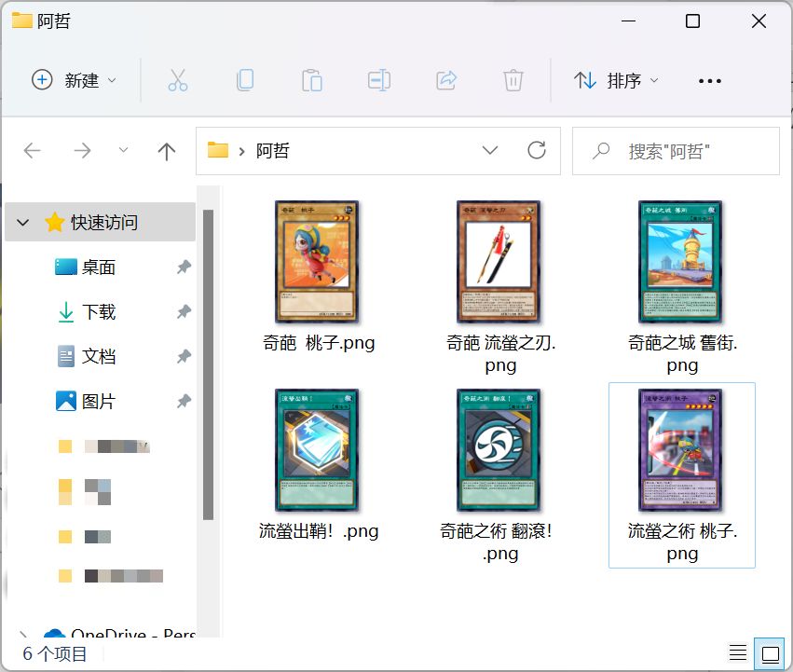This screenshot has width=793, height=672.
Task: Click the New (新建) button
Action: pyautogui.click(x=74, y=80)
